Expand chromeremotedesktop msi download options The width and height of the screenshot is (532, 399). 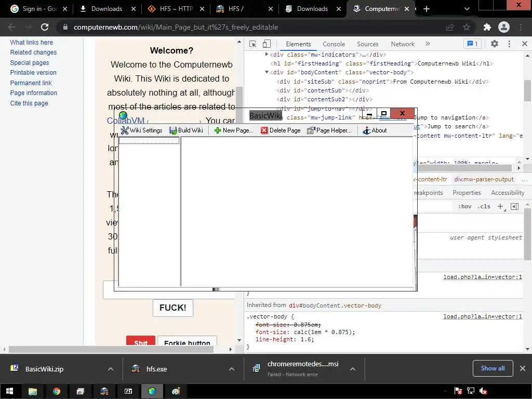point(353,369)
